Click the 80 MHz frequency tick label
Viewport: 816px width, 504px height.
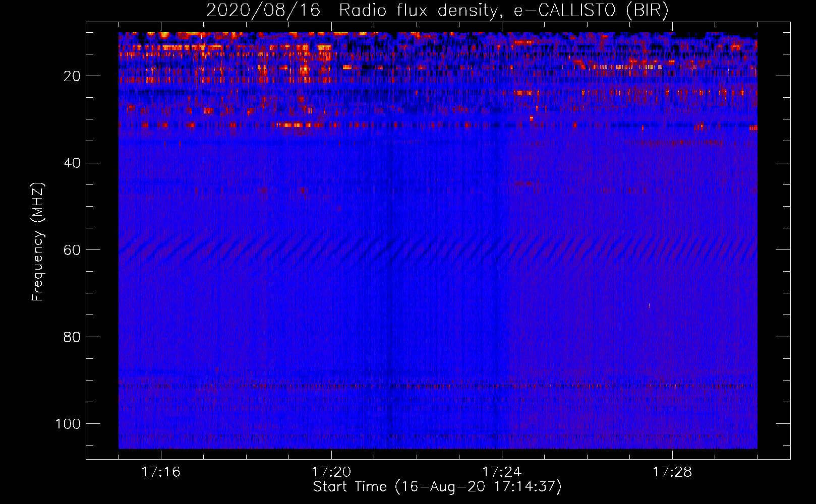72,337
